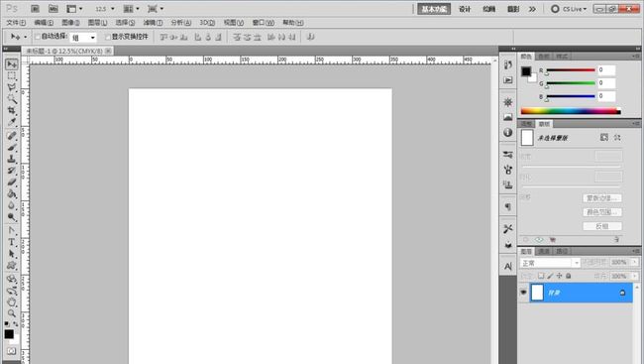Screen dimensions: 644x364
Task: Open the Clone Source panel icon
Action: [x=508, y=184]
